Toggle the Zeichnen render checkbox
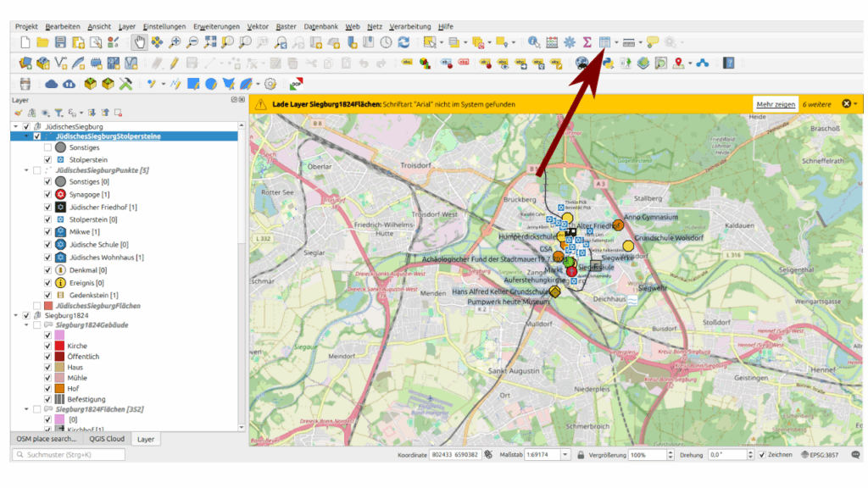Viewport: 868px width, 488px height. [761, 455]
